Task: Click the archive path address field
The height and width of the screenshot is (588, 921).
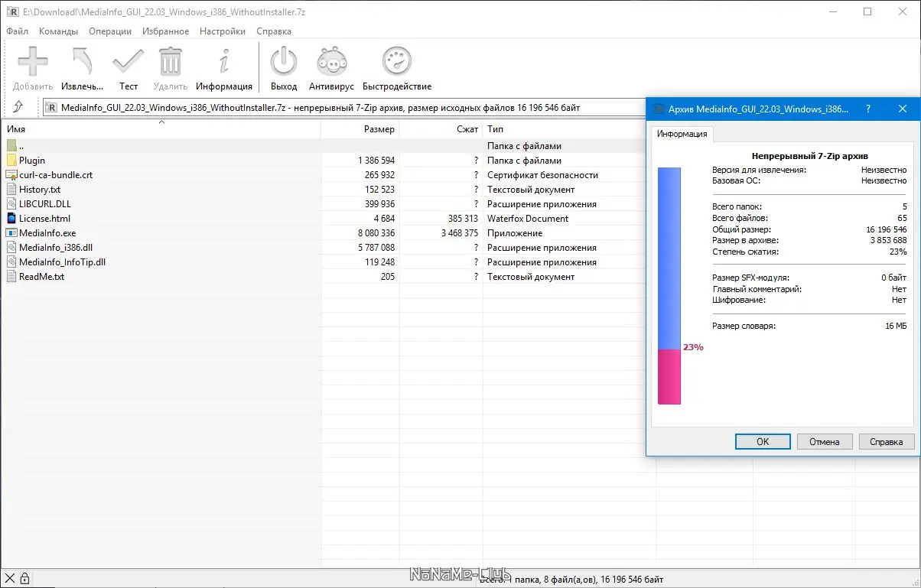Action: (x=344, y=108)
